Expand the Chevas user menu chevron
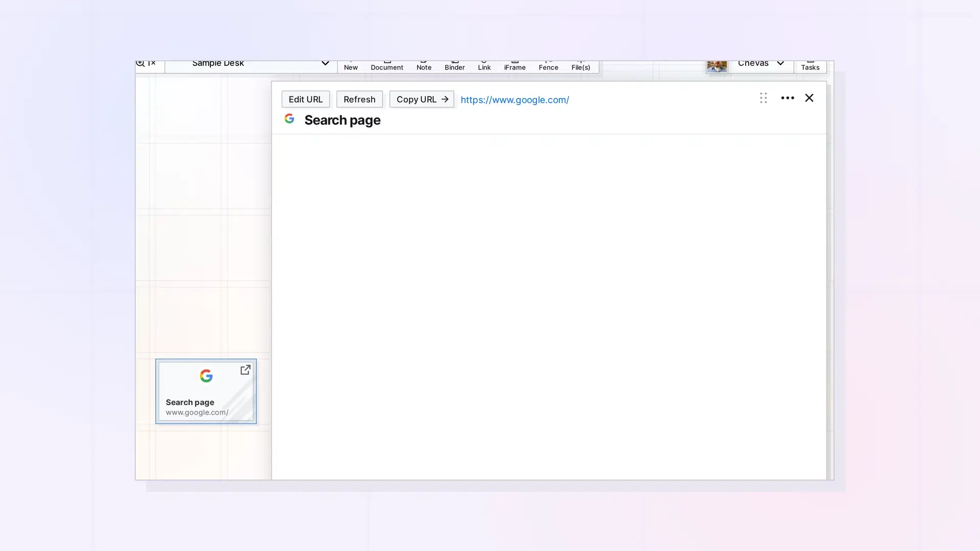This screenshot has width=980, height=551. [x=780, y=64]
